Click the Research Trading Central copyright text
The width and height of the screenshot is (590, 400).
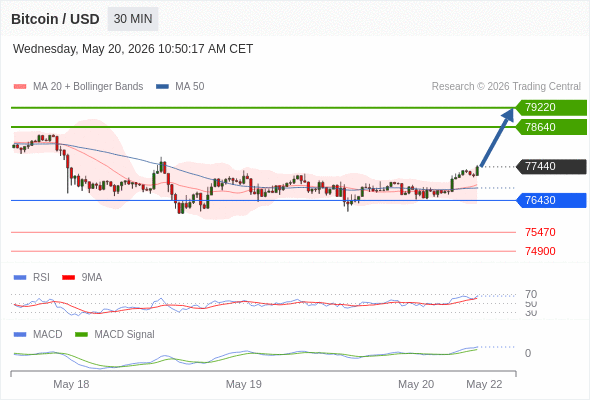point(506,87)
